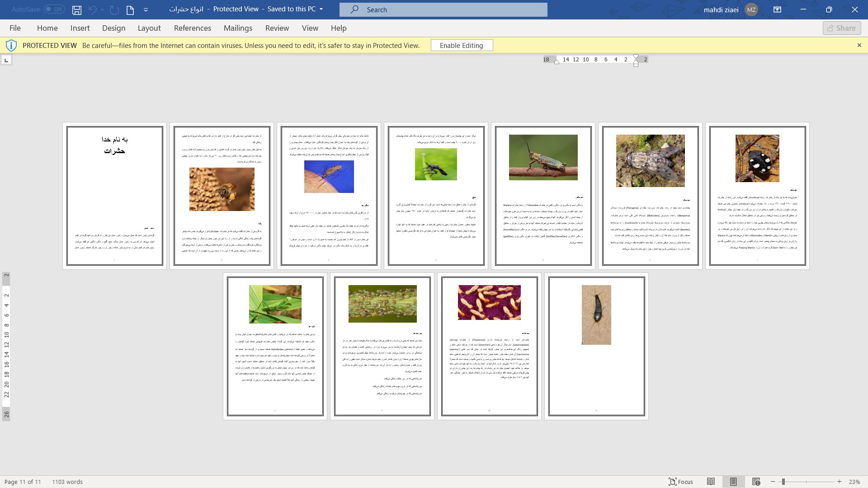Click Enable Editing button
Viewport: 868px width, 488px height.
click(462, 45)
